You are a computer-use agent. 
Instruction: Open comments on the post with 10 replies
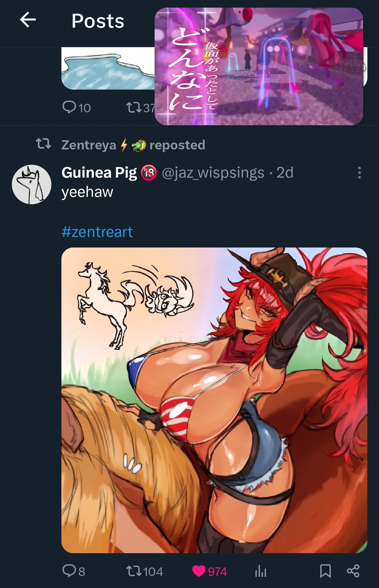(x=77, y=108)
